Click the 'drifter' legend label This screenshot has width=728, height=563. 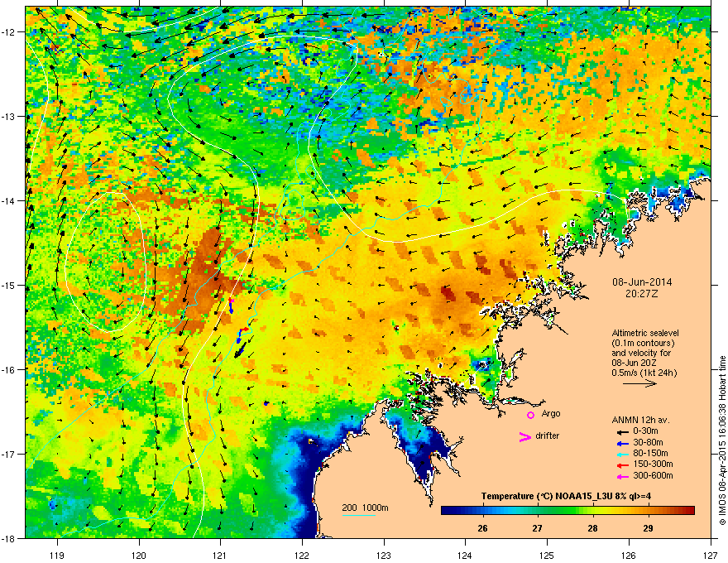click(548, 435)
